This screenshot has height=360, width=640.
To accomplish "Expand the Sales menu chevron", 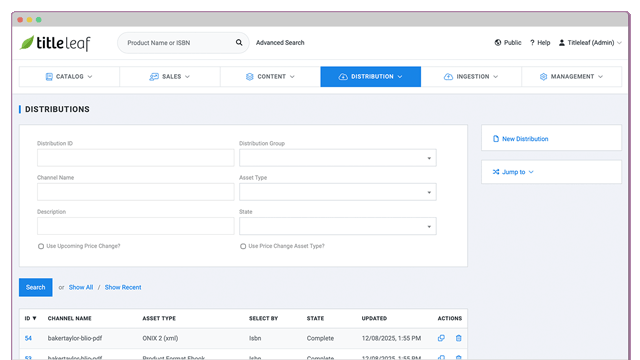I will point(187,77).
